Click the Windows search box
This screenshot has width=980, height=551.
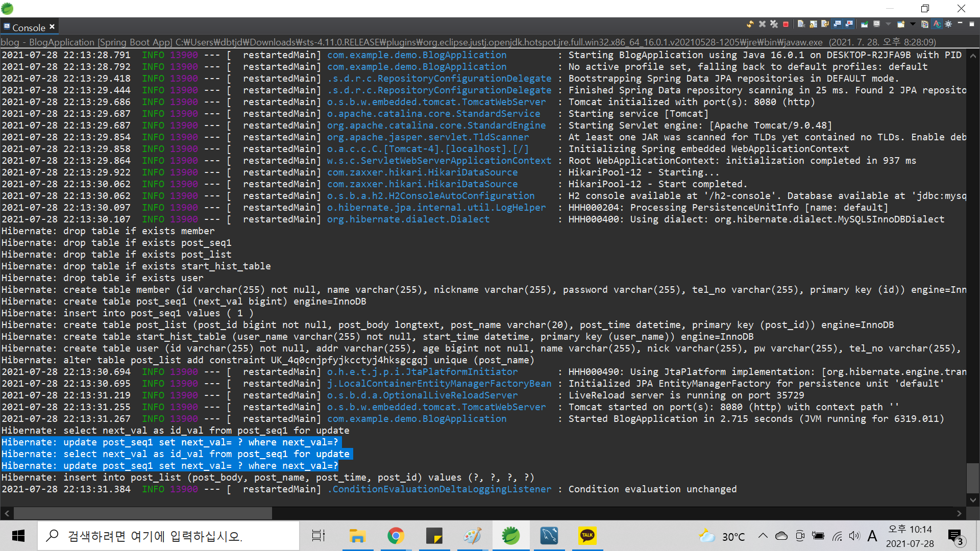pos(168,536)
